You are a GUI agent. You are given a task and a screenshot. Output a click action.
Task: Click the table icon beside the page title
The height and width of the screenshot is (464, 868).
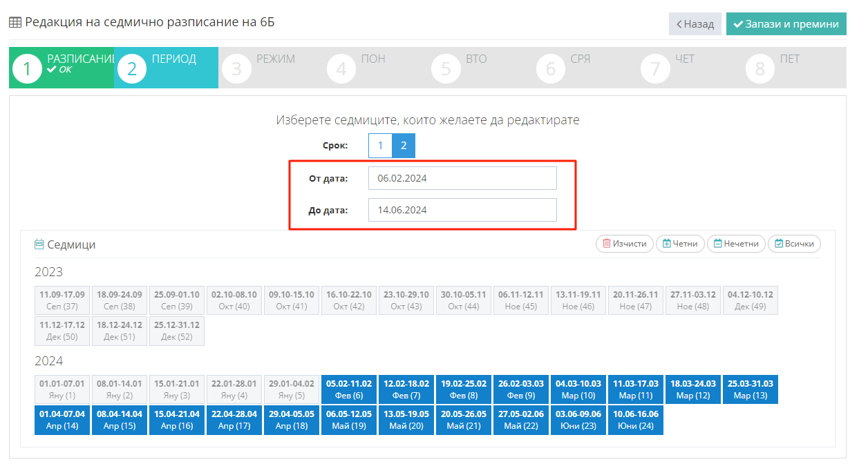(x=15, y=22)
